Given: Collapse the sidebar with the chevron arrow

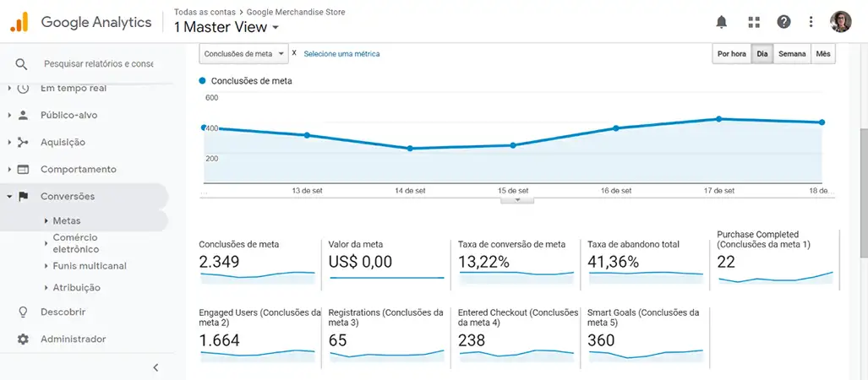Looking at the screenshot, I should (x=156, y=367).
